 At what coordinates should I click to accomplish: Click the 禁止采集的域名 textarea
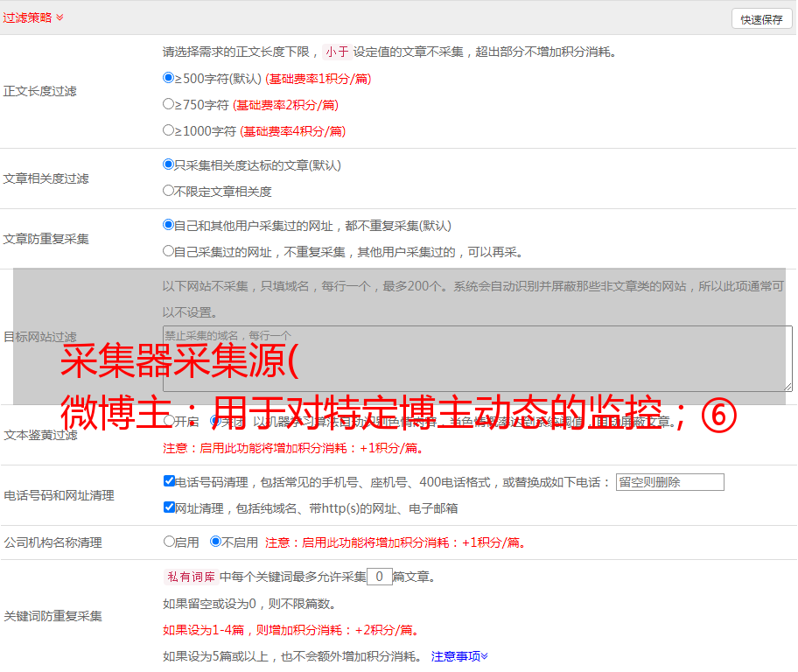[478, 359]
